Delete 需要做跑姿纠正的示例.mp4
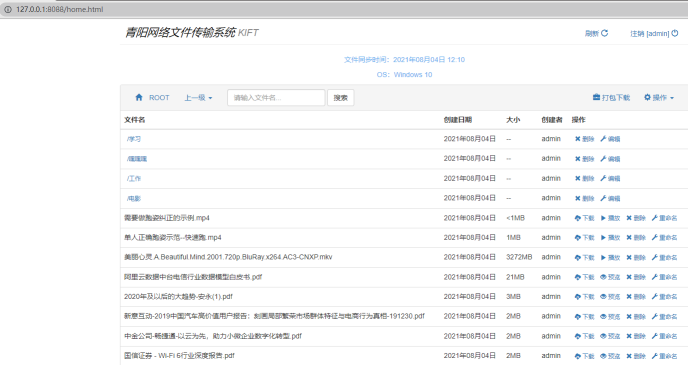688x365 pixels. 636,218
